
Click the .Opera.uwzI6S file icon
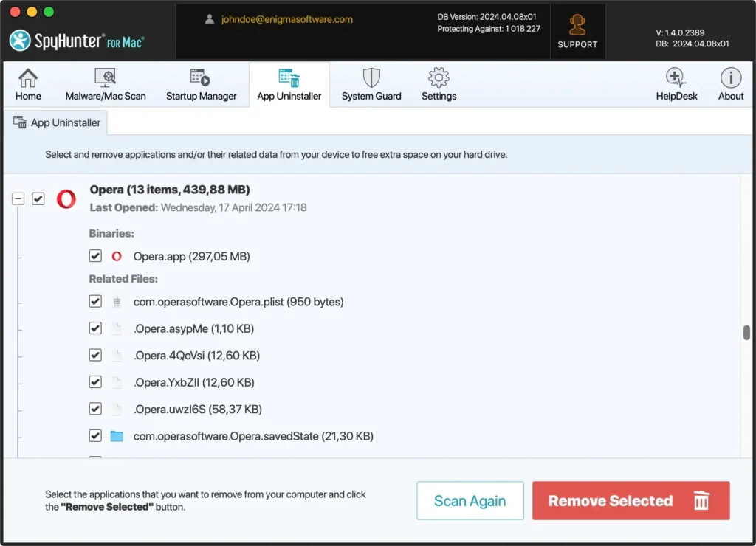[117, 409]
